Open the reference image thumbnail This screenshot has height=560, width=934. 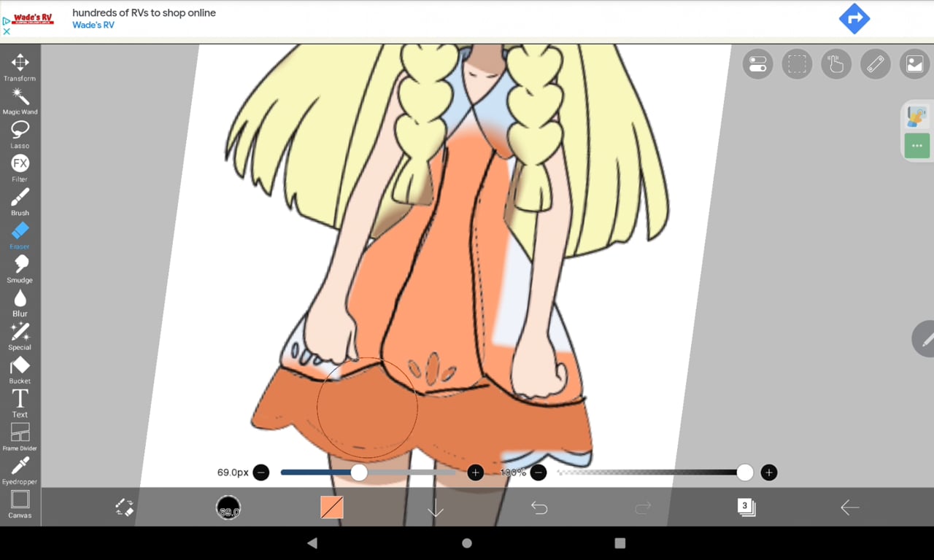(x=917, y=116)
